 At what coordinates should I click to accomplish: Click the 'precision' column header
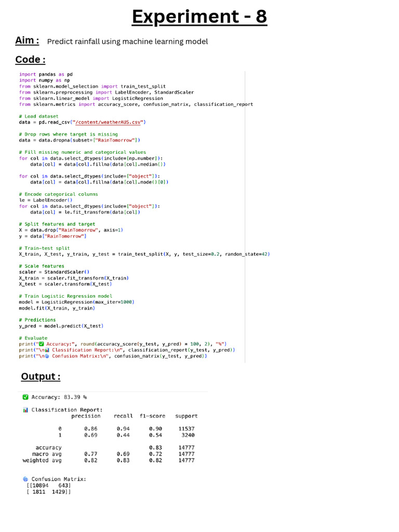point(86,416)
